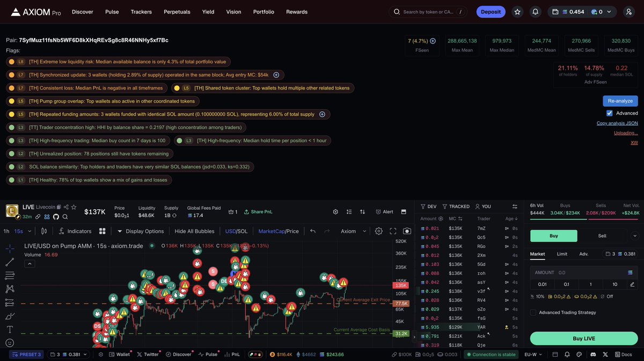This screenshot has height=361, width=644.
Task: Expand the Display Options dropdown
Action: coord(140,231)
